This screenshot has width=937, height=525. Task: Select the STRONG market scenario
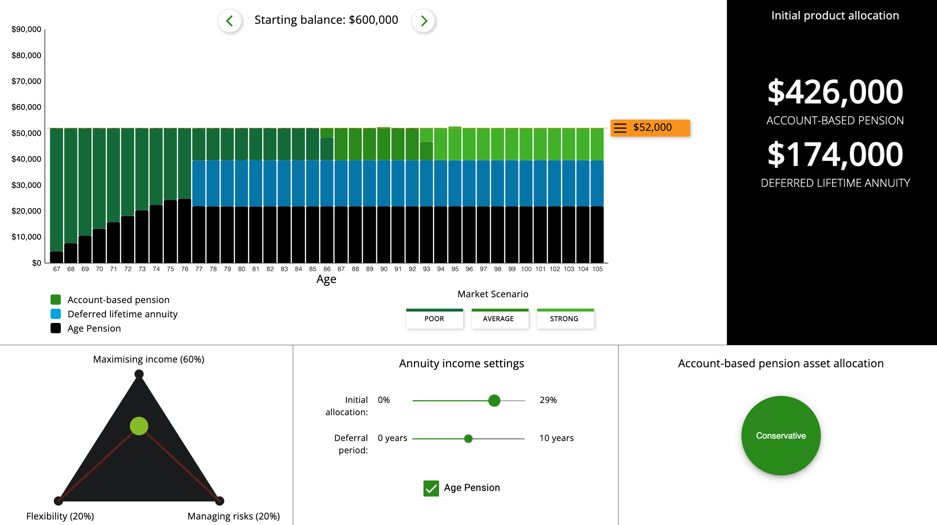click(x=564, y=319)
